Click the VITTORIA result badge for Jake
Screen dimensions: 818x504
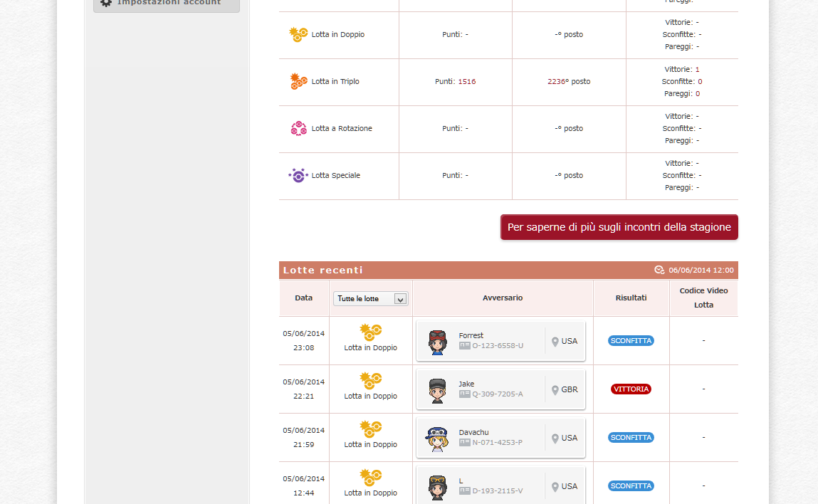click(x=631, y=389)
